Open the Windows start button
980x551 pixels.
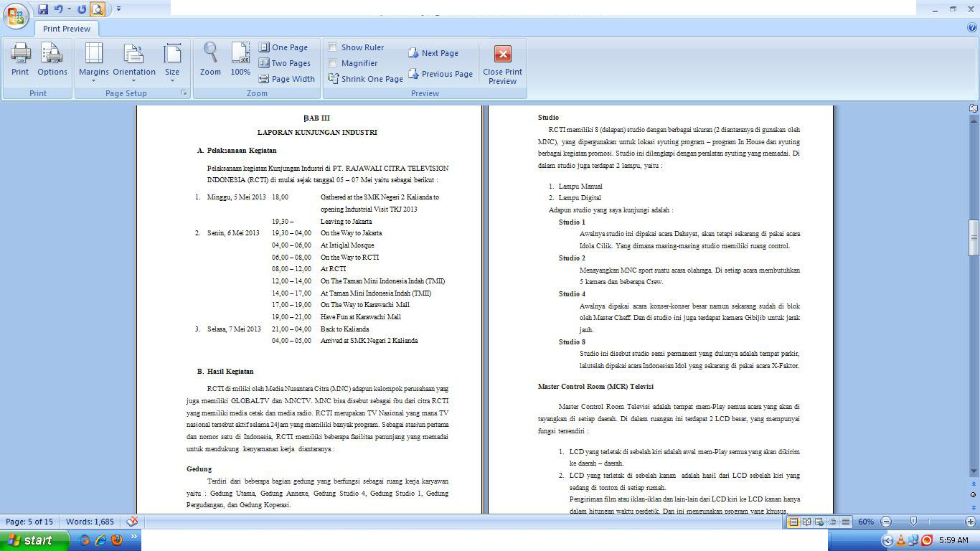click(35, 540)
